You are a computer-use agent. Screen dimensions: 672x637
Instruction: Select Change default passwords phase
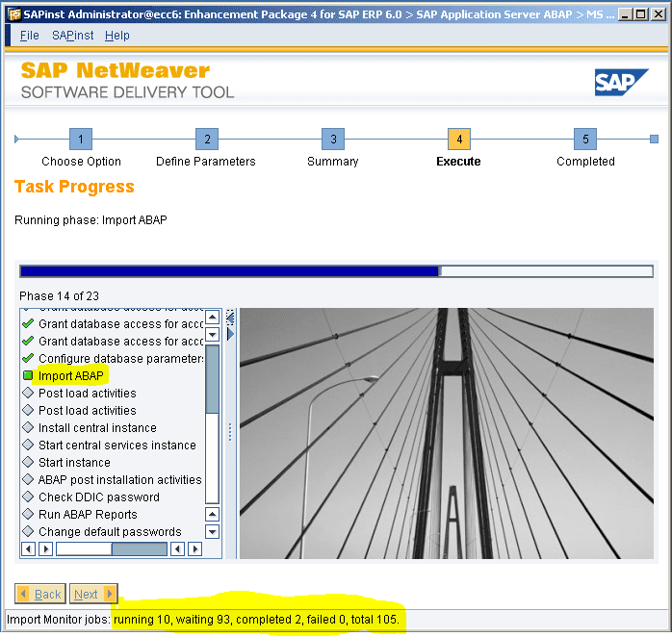click(x=110, y=531)
